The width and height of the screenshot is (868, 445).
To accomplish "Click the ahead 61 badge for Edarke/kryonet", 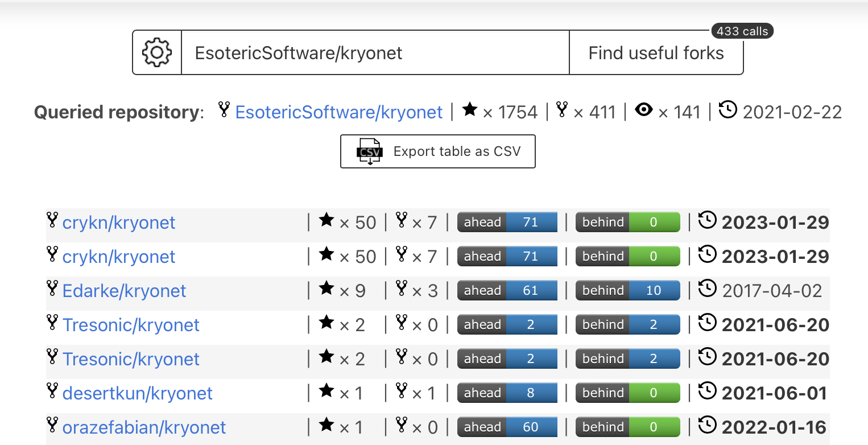I will tap(507, 290).
